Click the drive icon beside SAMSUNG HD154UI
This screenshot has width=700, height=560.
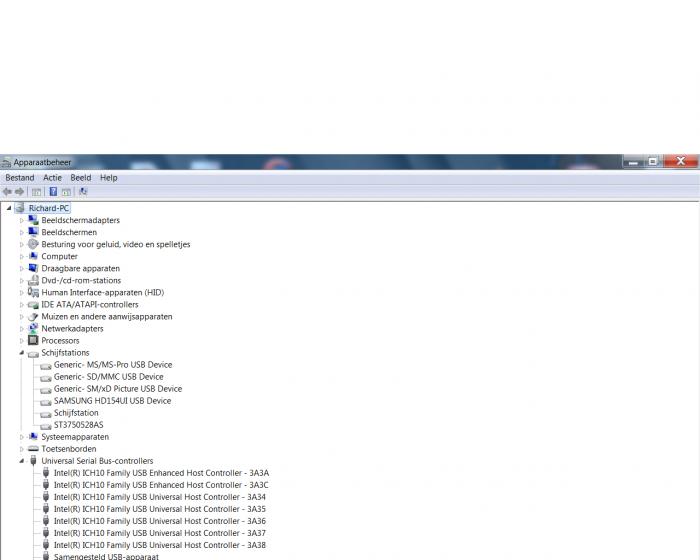coord(46,401)
